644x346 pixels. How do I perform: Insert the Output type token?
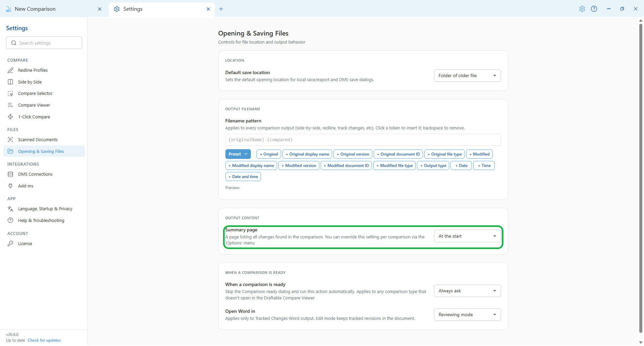coord(433,166)
